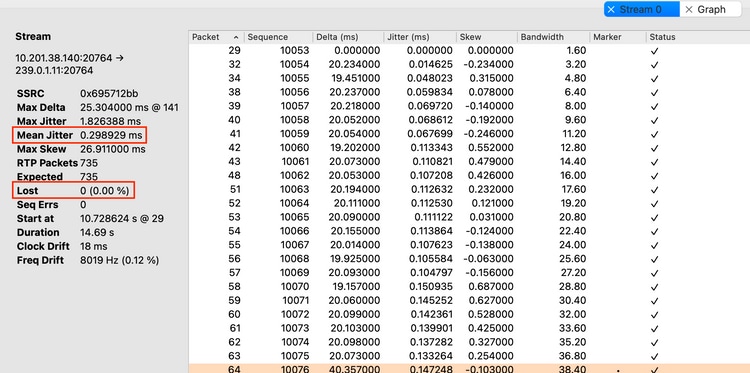Click status checkmark for packet 41
Viewport: 750px width, 373px height.
[654, 134]
